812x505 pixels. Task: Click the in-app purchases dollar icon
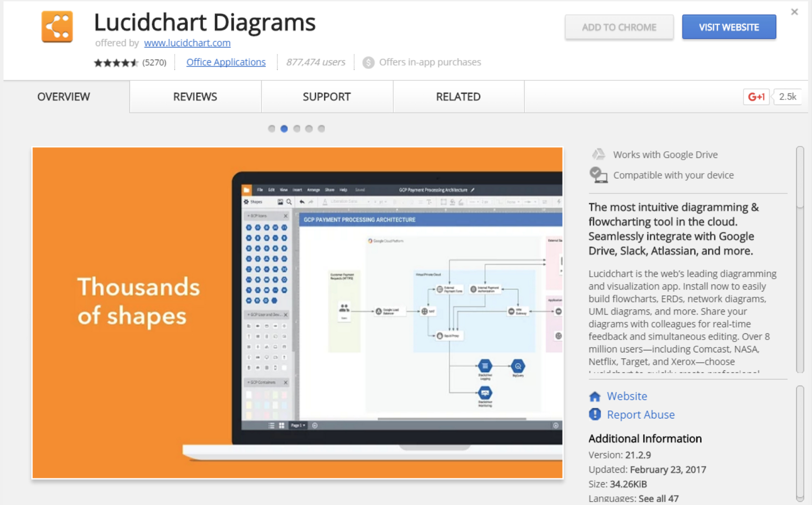point(368,62)
